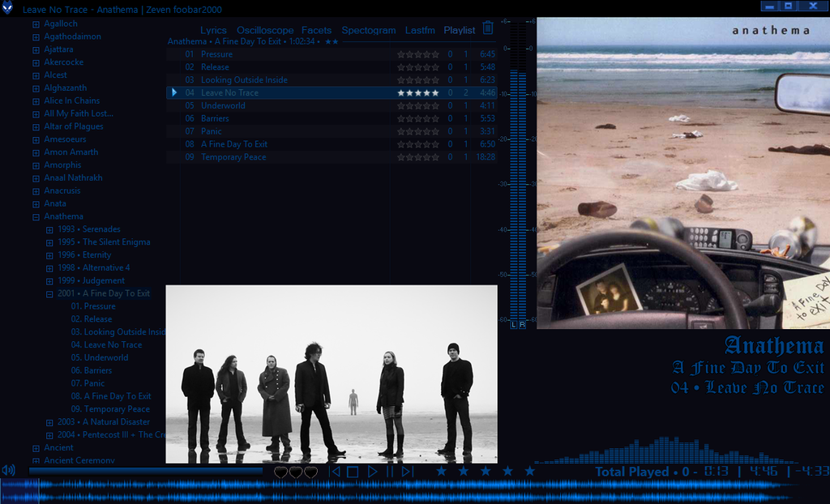This screenshot has width=830, height=504.
Task: Click the A Fine Day To Exit album cover
Action: coord(683,173)
